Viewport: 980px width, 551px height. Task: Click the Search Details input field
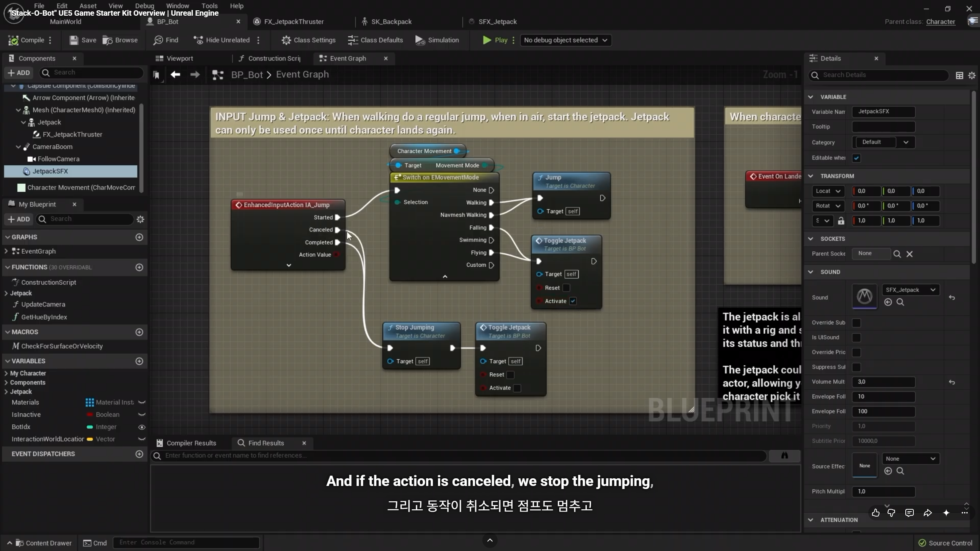click(879, 75)
